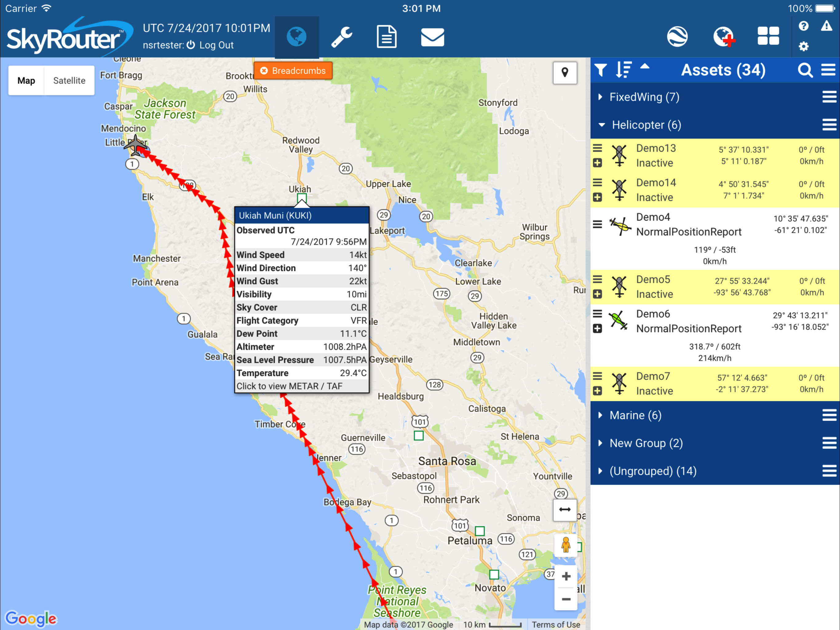The height and width of the screenshot is (630, 840).
Task: Click the Street View pegman
Action: (x=565, y=545)
